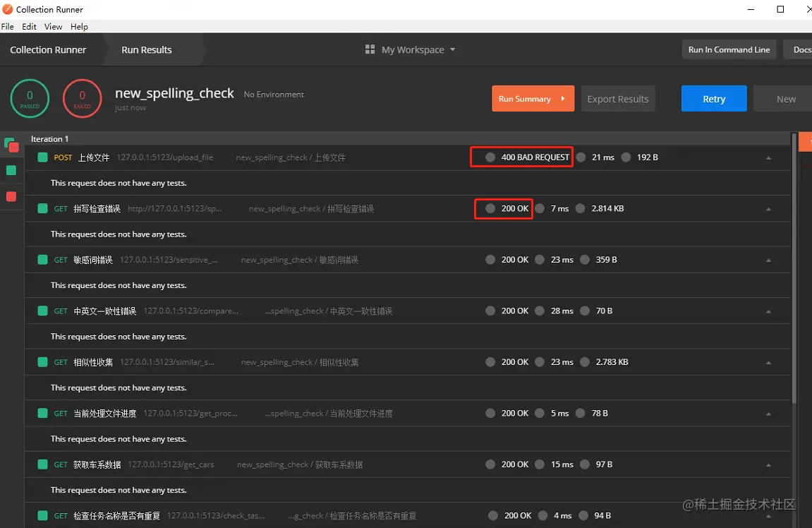Click the New button

pos(783,98)
